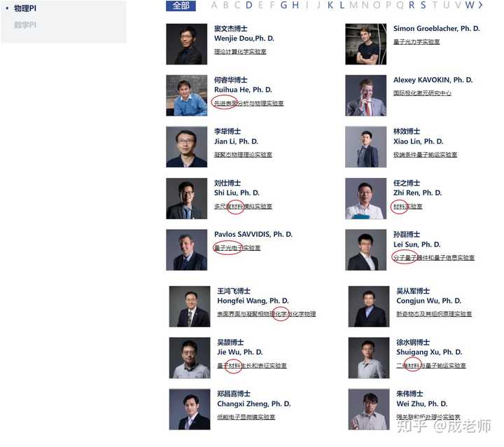Open Lei Sun's portrait photo
Screen dimensions: 504x447
[x=366, y=249]
